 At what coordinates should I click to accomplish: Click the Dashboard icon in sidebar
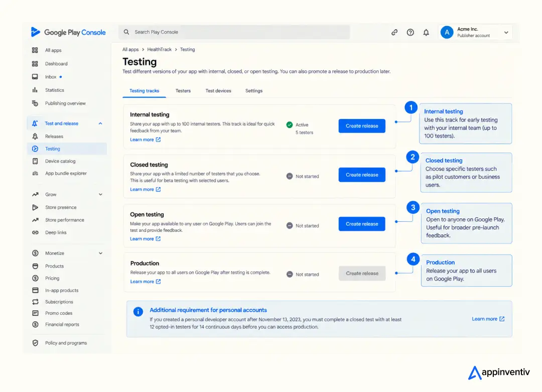(x=35, y=64)
